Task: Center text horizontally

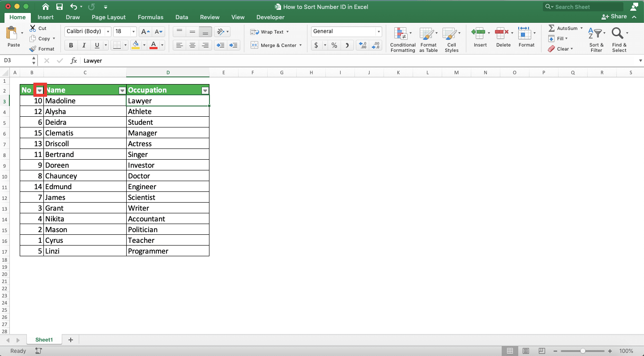Action: (192, 45)
